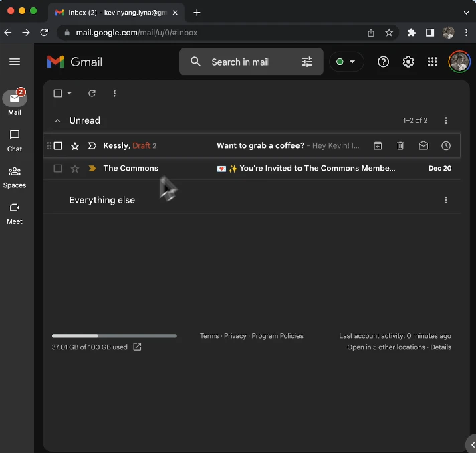Switch to Mail in sidebar
The image size is (476, 453).
pyautogui.click(x=15, y=102)
